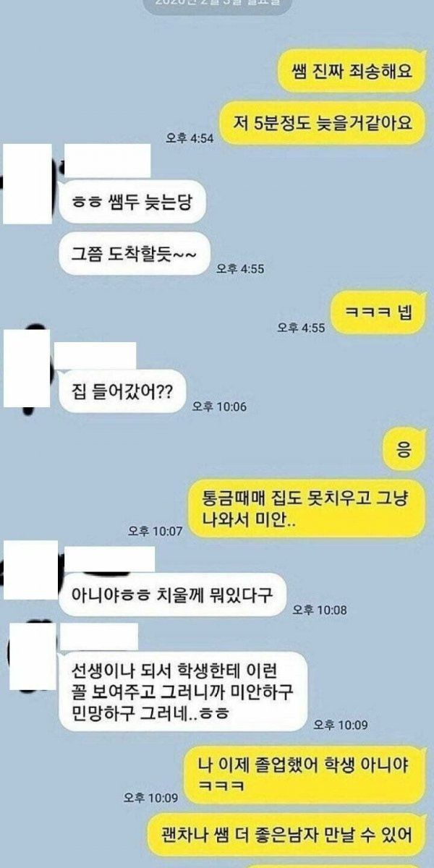Screen dimensions: 434x868
Task: Select the '저 5분정도 늦을거같아요' message bubble
Action: click(x=323, y=123)
